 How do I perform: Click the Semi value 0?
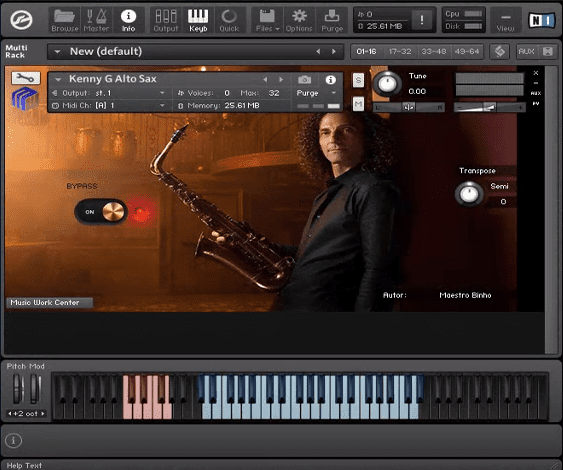pyautogui.click(x=503, y=202)
